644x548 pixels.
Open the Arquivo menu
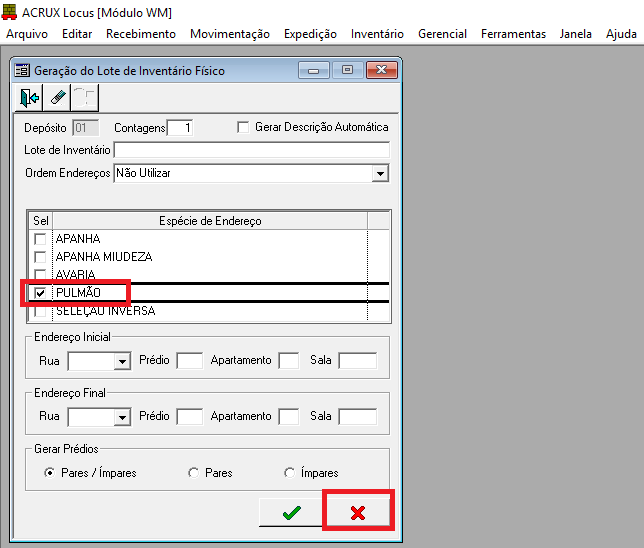(x=27, y=34)
